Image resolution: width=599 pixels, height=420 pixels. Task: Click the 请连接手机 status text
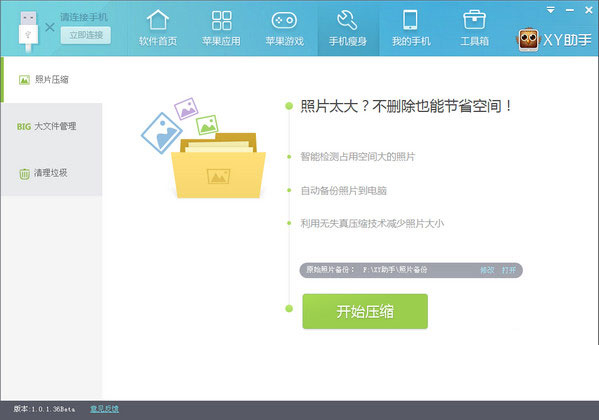point(84,17)
